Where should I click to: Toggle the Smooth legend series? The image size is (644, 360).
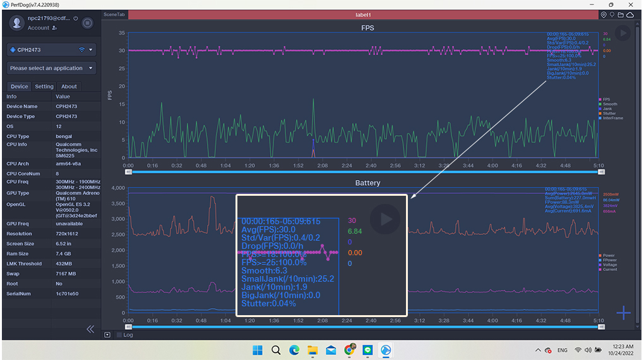(608, 104)
